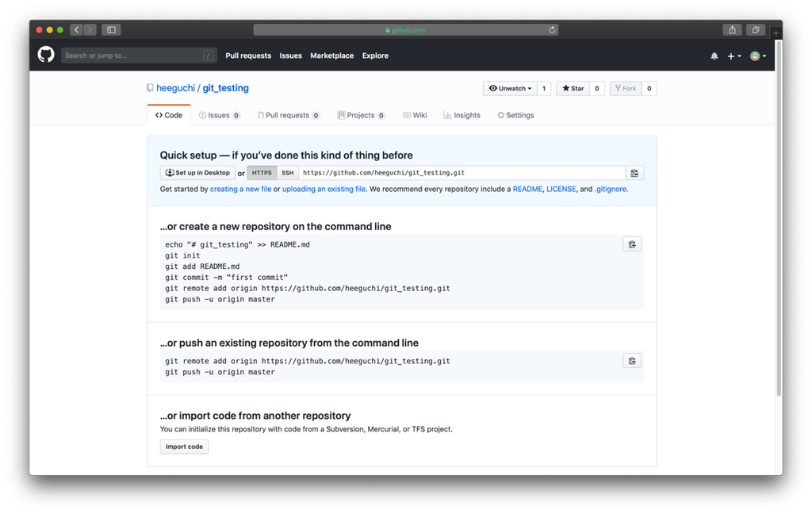Toggle Safari sidebar button

tap(111, 30)
